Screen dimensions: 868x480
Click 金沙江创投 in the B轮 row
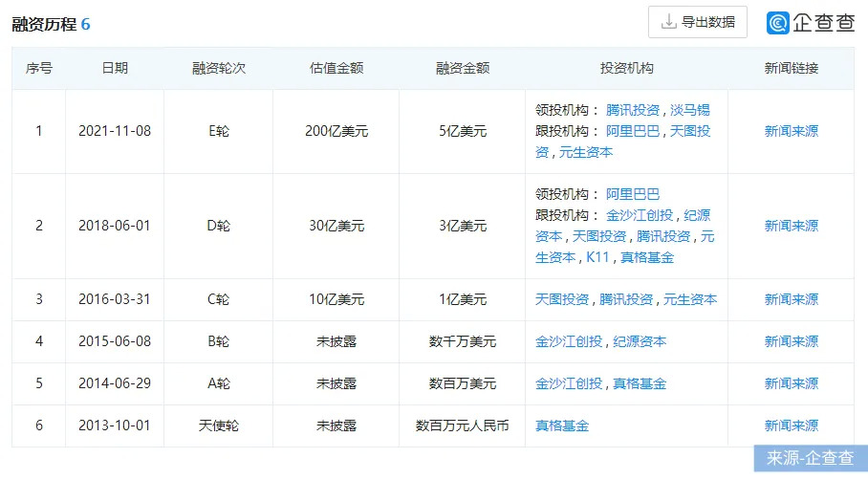point(569,341)
